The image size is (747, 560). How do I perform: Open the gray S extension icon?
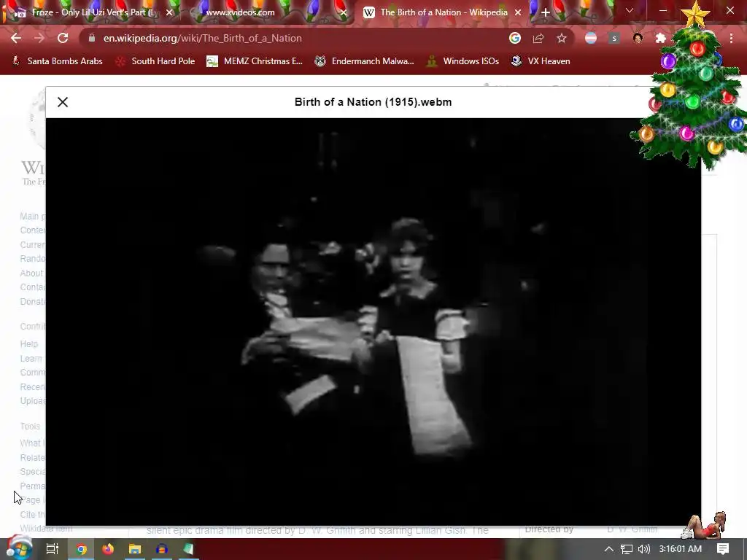[x=614, y=38]
